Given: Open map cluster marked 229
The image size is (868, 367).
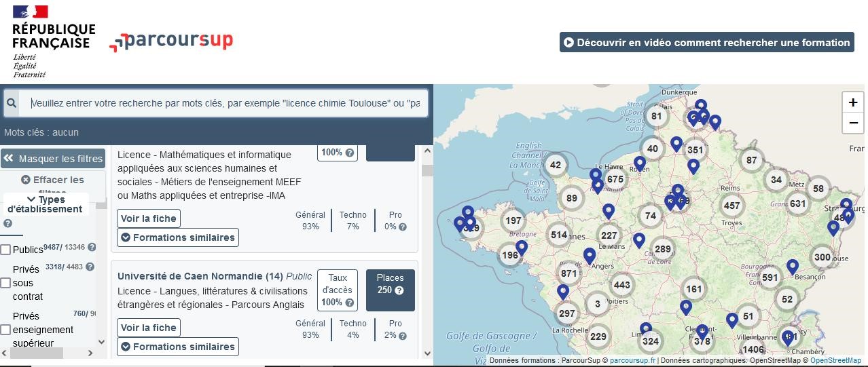Looking at the screenshot, I should pos(598,336).
